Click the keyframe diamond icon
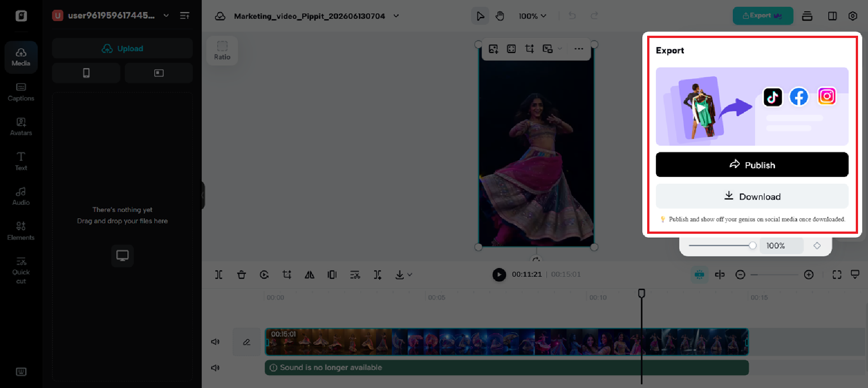Viewport: 868px width, 388px height. 817,246
